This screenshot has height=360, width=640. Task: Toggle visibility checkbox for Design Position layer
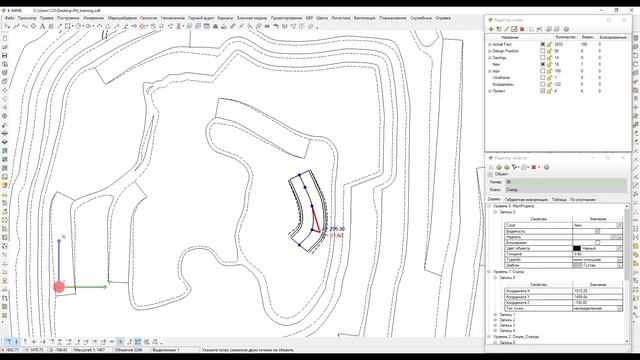pos(542,51)
